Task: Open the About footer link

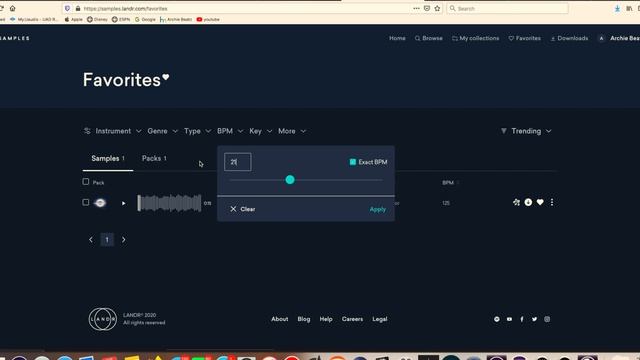Action: 280,319
